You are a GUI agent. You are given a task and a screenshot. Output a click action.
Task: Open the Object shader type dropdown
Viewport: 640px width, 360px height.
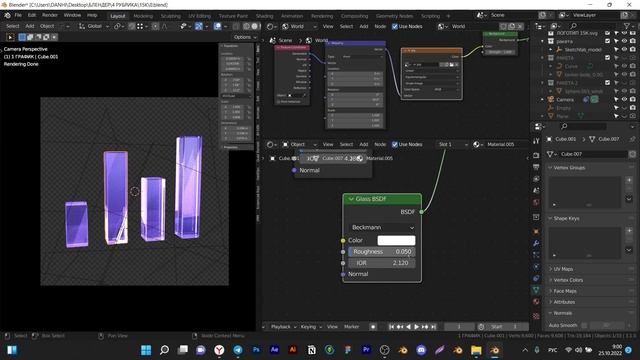[299, 144]
